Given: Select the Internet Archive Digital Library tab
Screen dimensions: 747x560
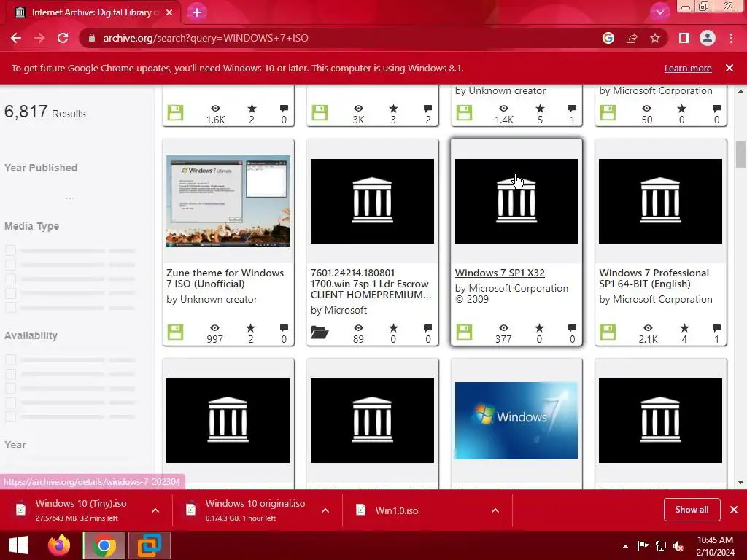Looking at the screenshot, I should pyautogui.click(x=93, y=12).
